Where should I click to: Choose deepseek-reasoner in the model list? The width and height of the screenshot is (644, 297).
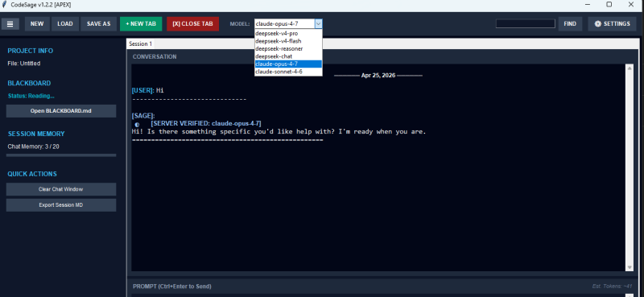coord(288,48)
